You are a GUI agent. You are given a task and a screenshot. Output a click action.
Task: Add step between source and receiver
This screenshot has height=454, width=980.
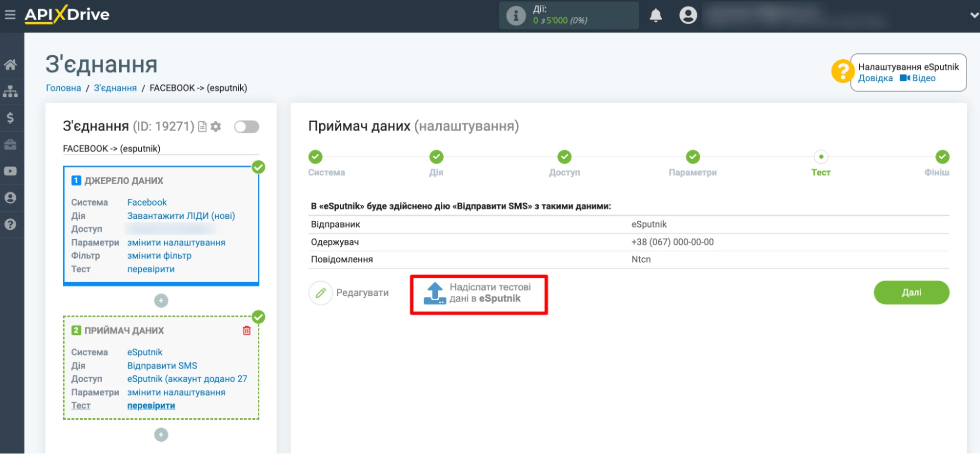point(161,301)
